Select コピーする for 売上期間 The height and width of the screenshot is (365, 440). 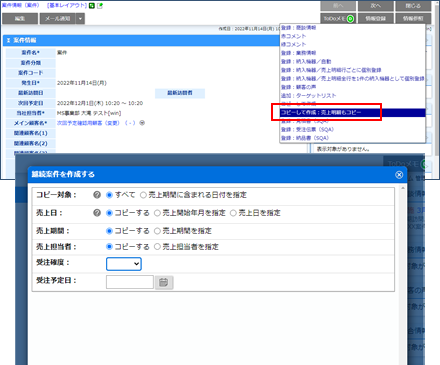pos(109,231)
